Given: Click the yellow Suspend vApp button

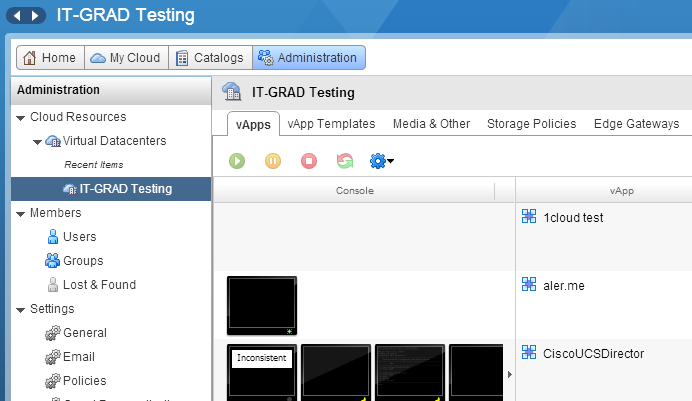Looking at the screenshot, I should click(x=273, y=161).
